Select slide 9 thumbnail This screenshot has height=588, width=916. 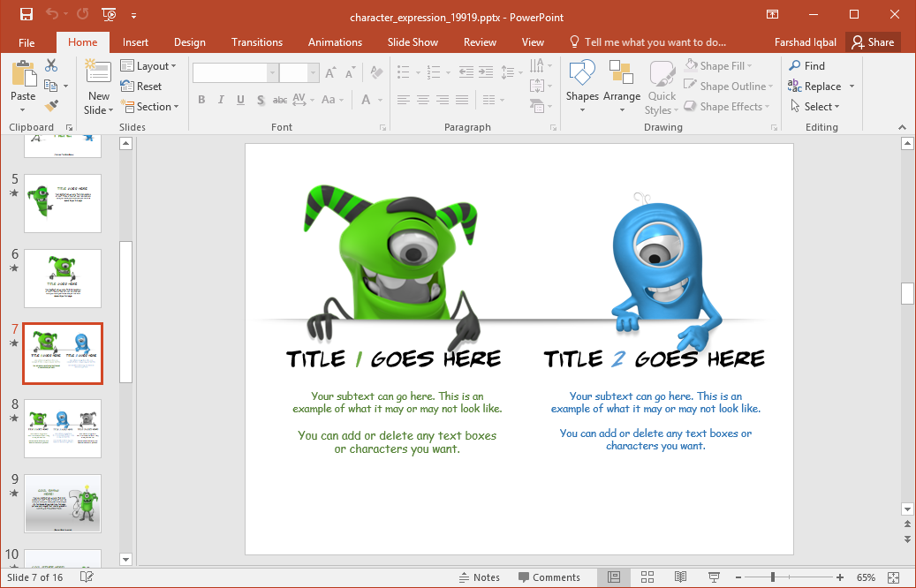(62, 503)
